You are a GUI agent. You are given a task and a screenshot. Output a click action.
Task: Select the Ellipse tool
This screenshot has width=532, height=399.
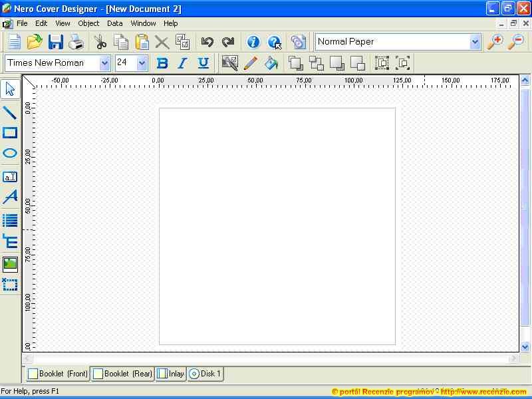tap(10, 153)
